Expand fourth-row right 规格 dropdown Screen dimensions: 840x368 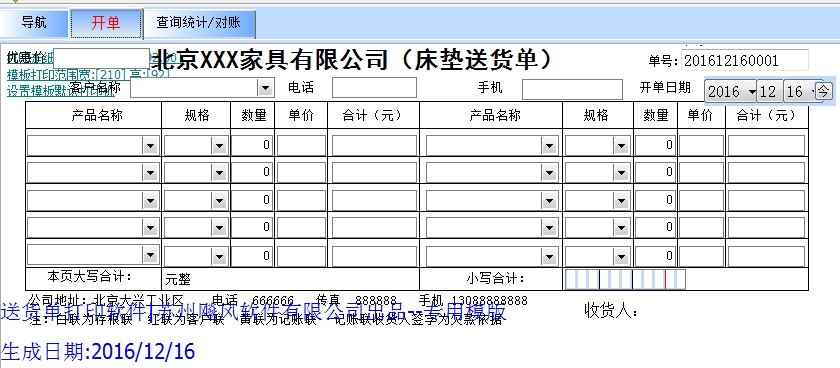pyautogui.click(x=621, y=228)
